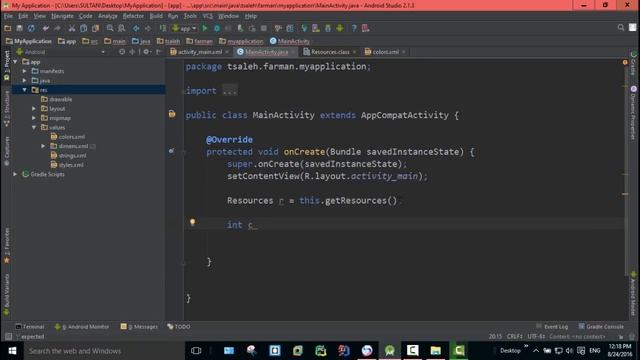
Task: Expand the collapsed import statement
Action: (x=230, y=91)
